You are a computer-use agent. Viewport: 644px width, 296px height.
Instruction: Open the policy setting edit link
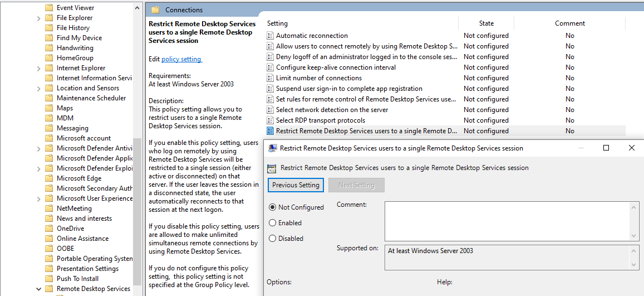[x=181, y=59]
